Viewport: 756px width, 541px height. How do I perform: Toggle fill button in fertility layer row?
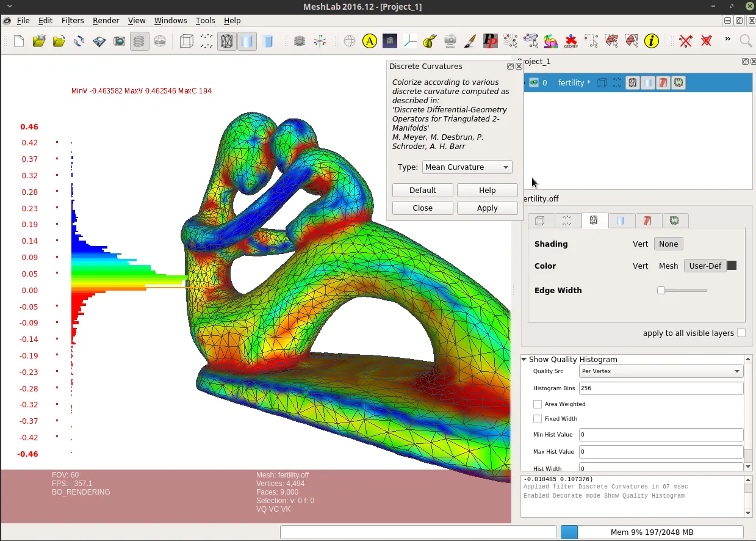tap(648, 82)
